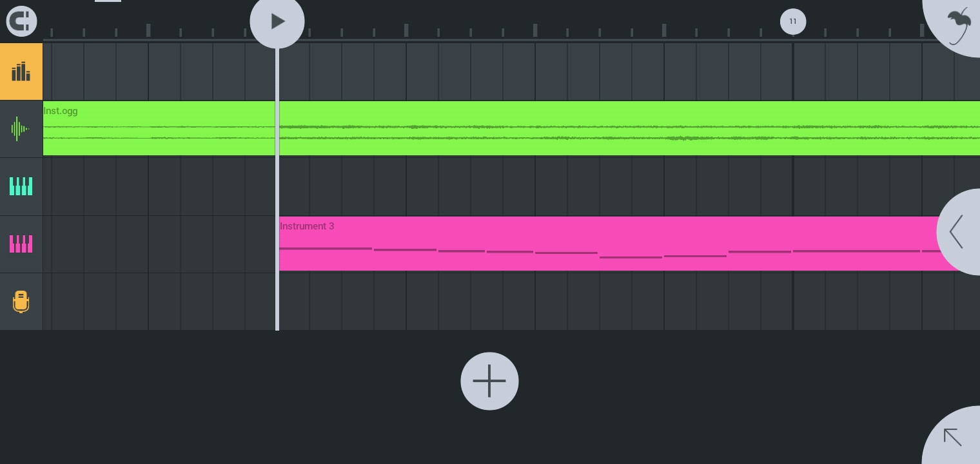
Task: Select the Inst.ogg audio clip
Action: (x=451, y=129)
